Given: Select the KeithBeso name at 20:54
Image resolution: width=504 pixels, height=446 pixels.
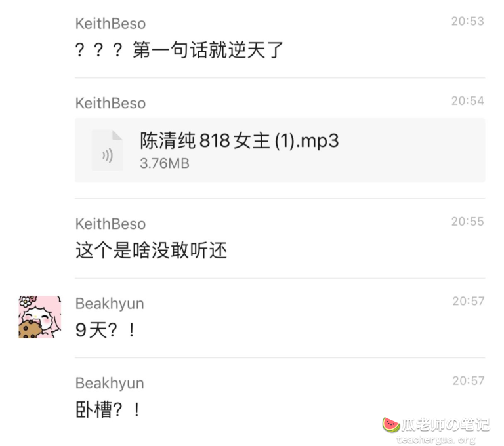Looking at the screenshot, I should 110,104.
